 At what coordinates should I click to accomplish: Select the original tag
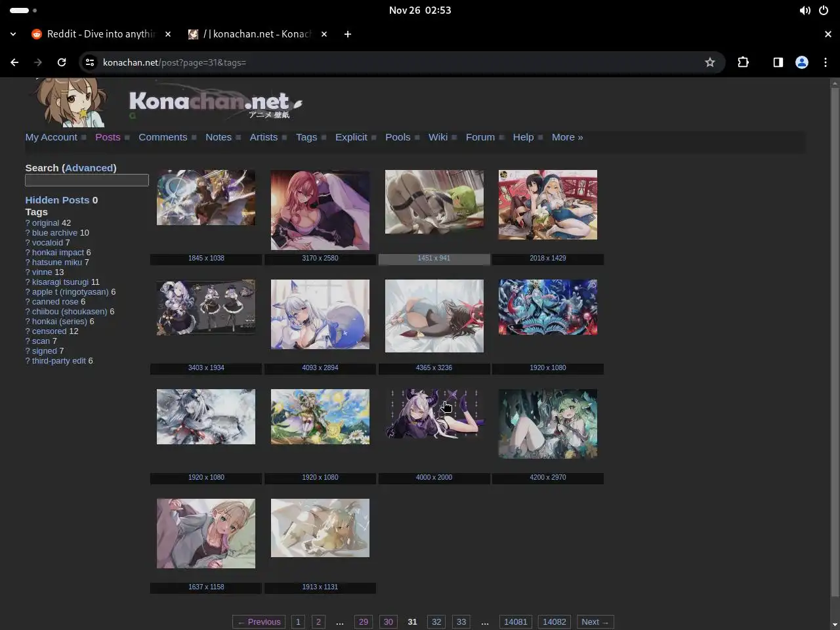pyautogui.click(x=45, y=223)
